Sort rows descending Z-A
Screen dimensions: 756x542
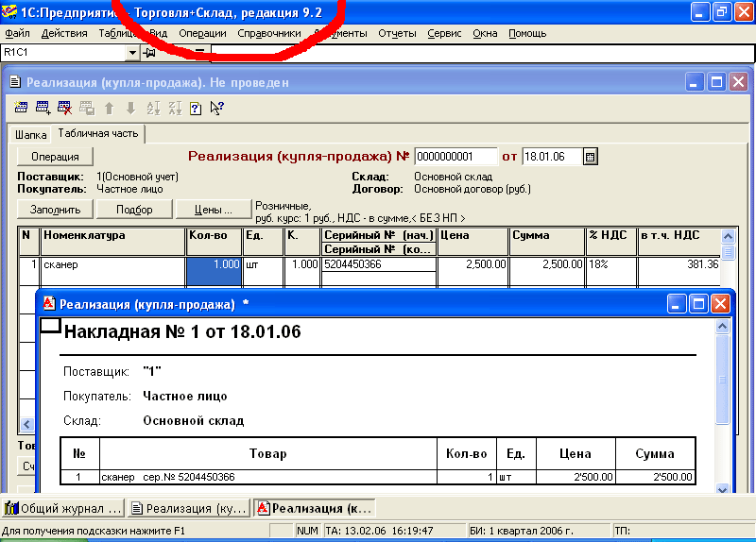click(175, 109)
